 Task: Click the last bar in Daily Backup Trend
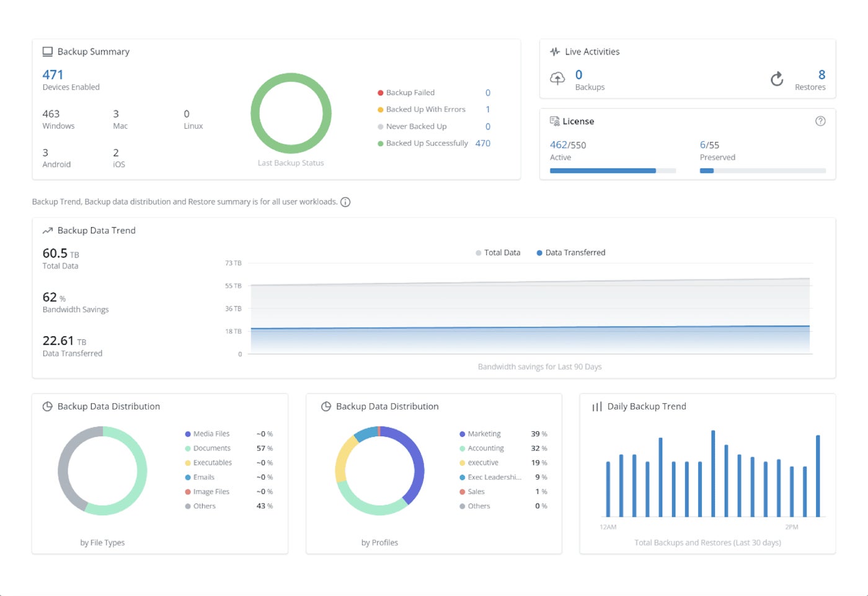click(818, 476)
